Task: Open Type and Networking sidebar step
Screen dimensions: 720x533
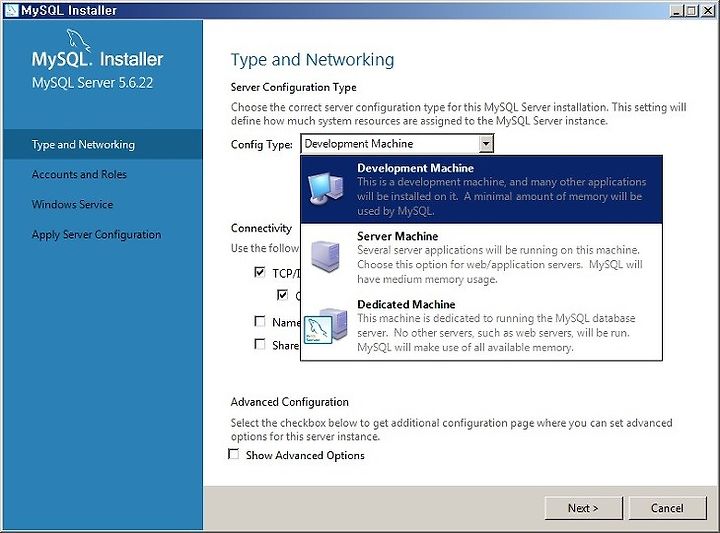Action: (x=102, y=144)
